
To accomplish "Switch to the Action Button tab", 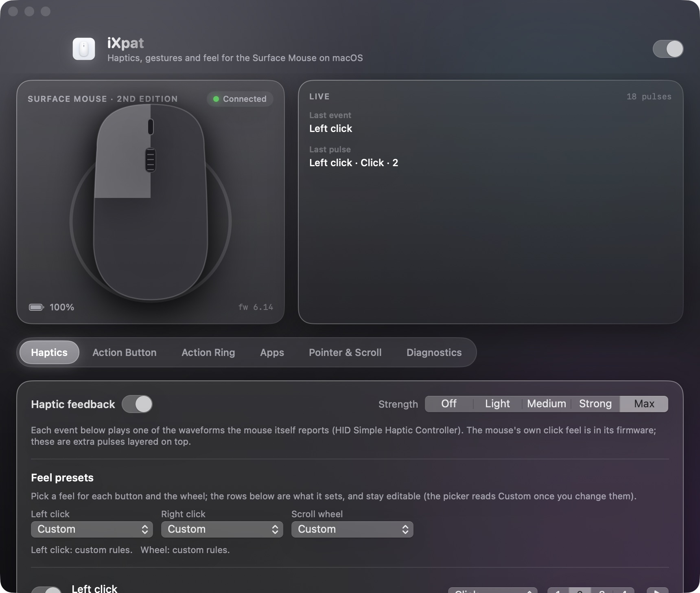I will click(x=125, y=352).
